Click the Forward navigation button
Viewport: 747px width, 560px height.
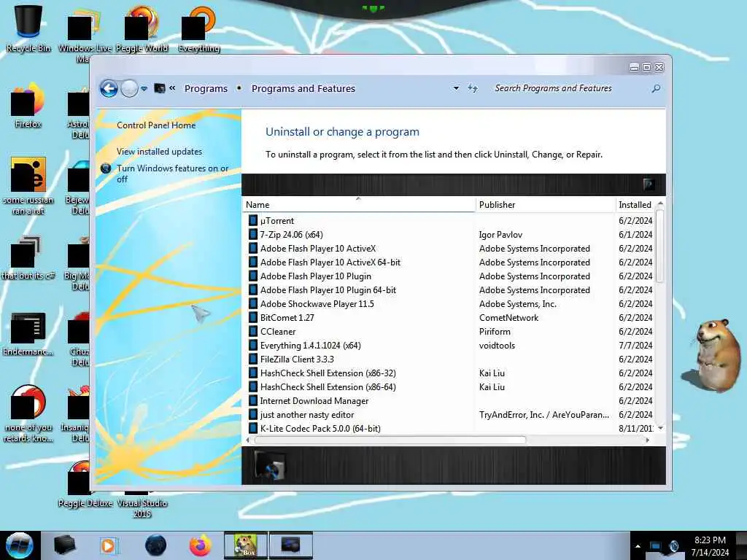coord(129,88)
